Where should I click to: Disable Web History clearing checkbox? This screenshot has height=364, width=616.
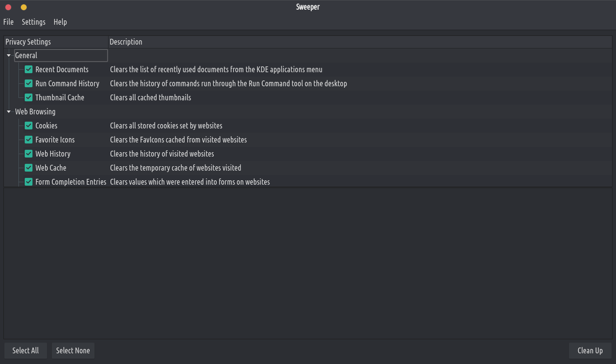29,154
